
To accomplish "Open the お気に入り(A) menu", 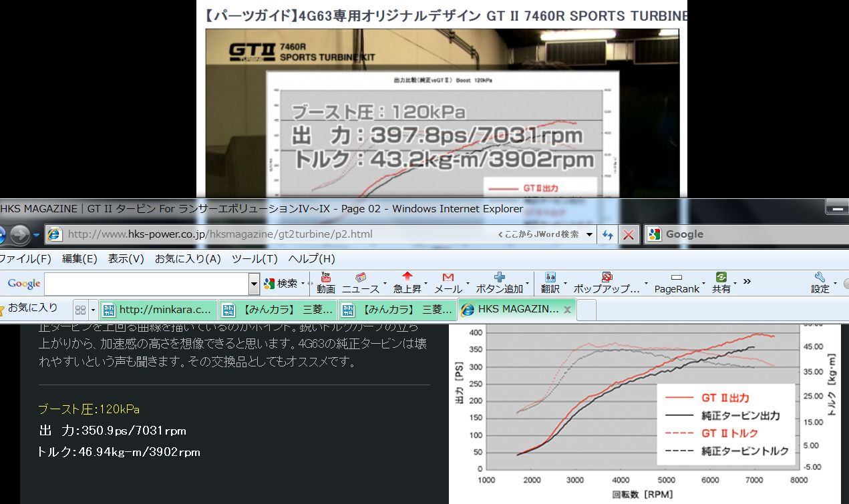I will (x=188, y=259).
